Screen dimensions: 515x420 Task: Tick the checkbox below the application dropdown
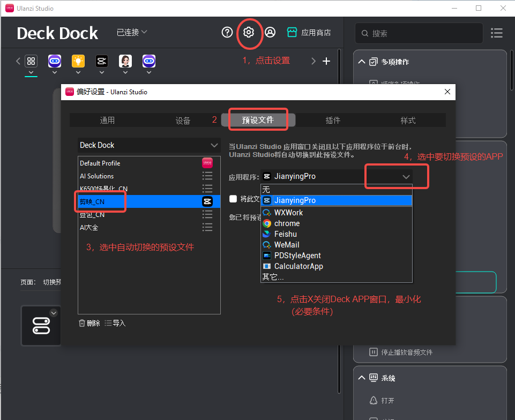click(x=233, y=199)
